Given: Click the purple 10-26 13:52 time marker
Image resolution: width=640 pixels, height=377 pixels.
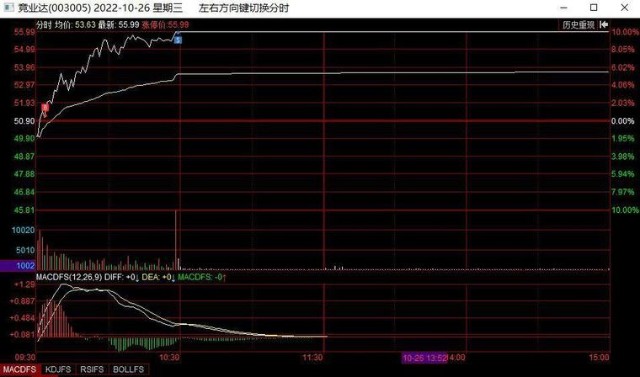Looking at the screenshot, I should tap(425, 358).
